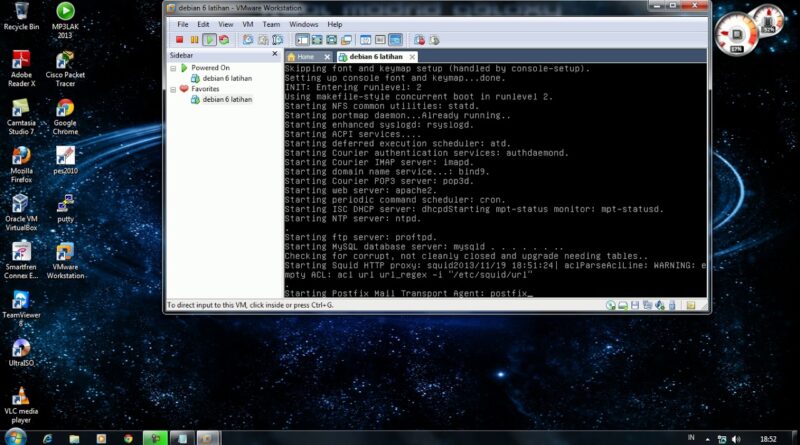Close the debian 6 latihan tab

[x=412, y=57]
